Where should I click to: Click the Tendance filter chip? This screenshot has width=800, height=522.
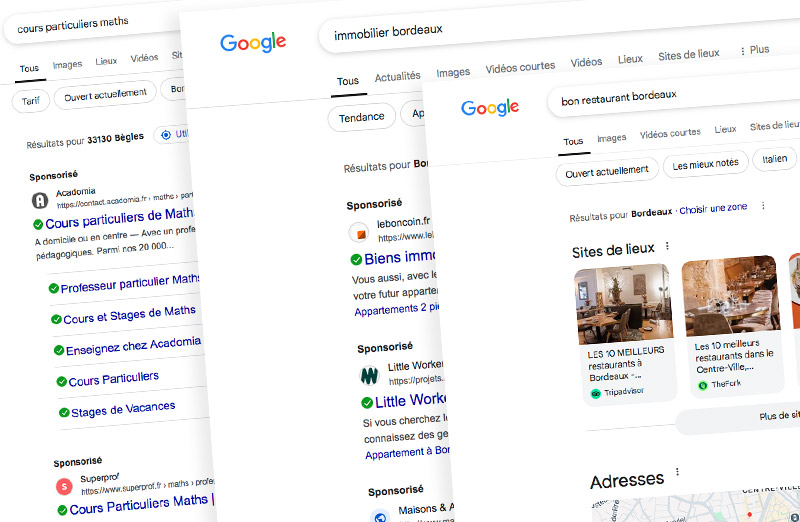click(361, 118)
